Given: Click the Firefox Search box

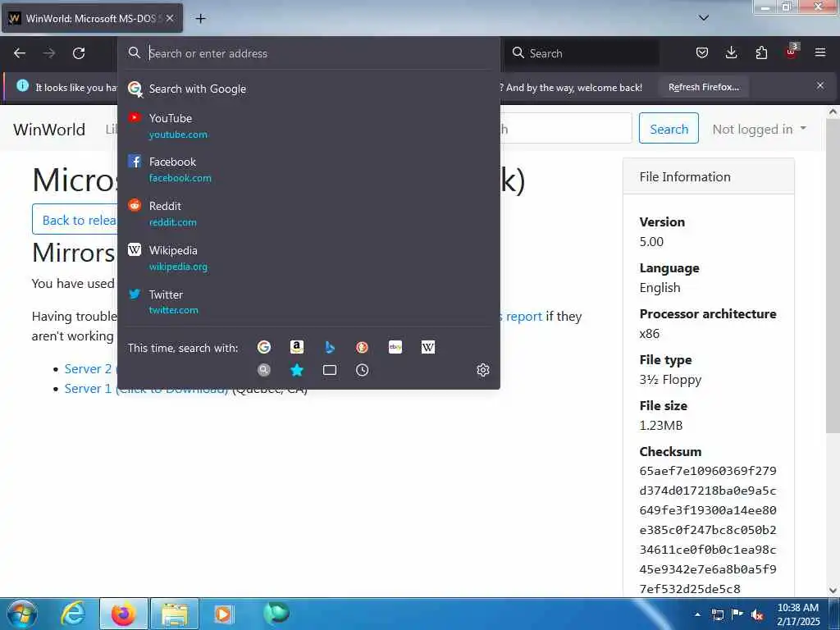Looking at the screenshot, I should pos(582,53).
